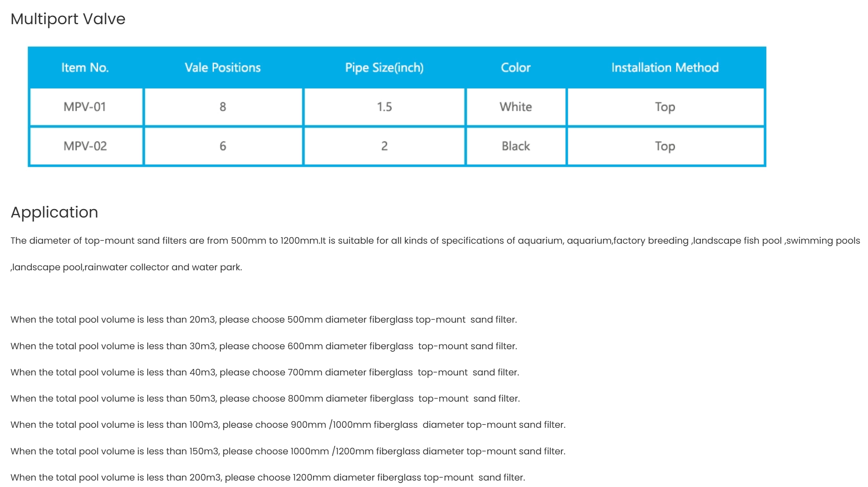Click 'Top' installation cell in MPV-01 row
The width and height of the screenshot is (868, 487).
click(x=665, y=107)
